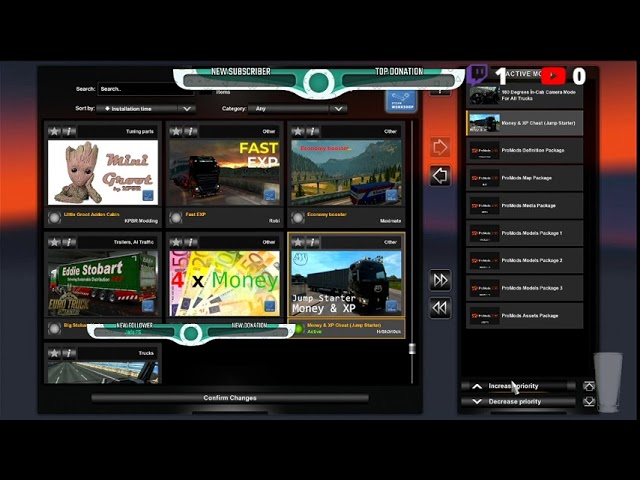Image resolution: width=640 pixels, height=480 pixels.
Task: Click Decrease priority button
Action: coord(518,402)
